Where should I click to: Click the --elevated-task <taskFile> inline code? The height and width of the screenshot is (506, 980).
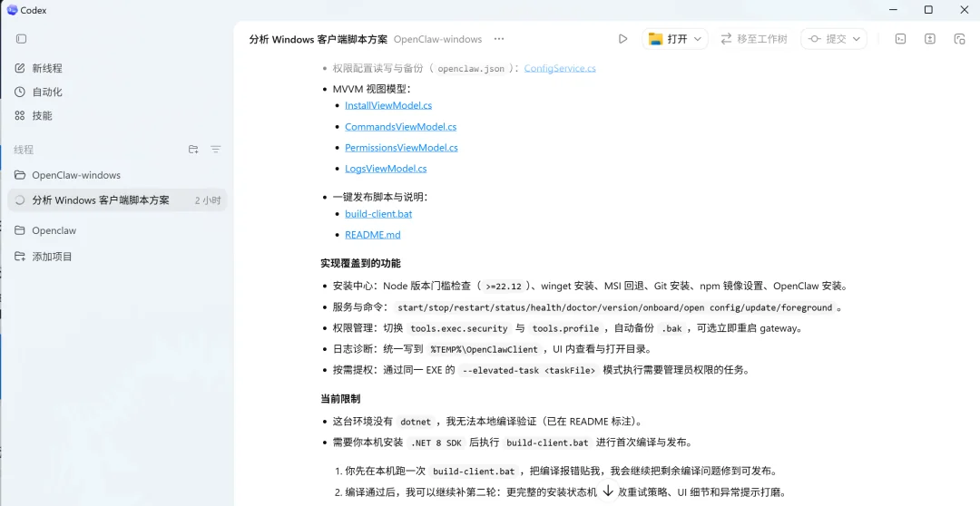529,371
